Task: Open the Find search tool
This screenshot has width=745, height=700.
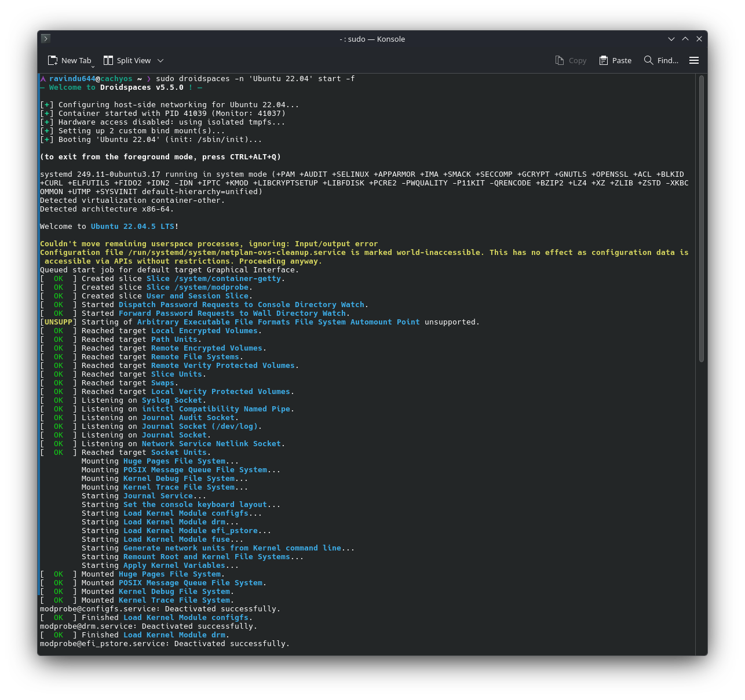Action: [661, 60]
